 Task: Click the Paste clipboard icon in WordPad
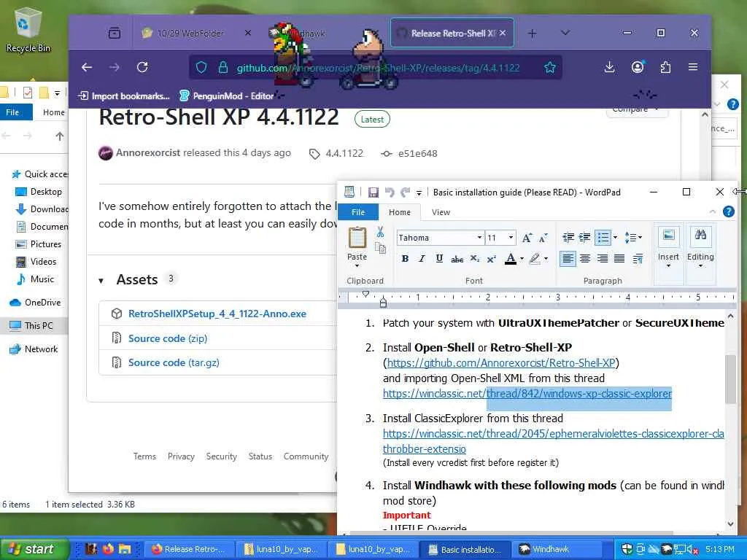(357, 238)
